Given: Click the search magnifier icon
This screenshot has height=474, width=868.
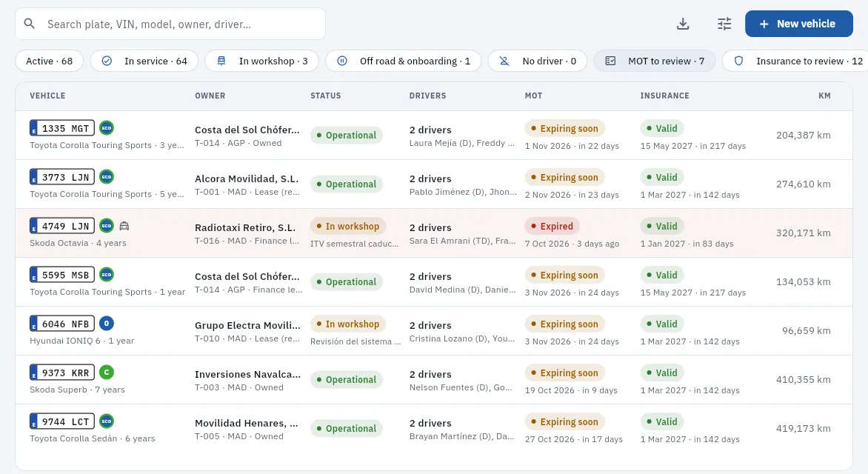Looking at the screenshot, I should click(30, 24).
